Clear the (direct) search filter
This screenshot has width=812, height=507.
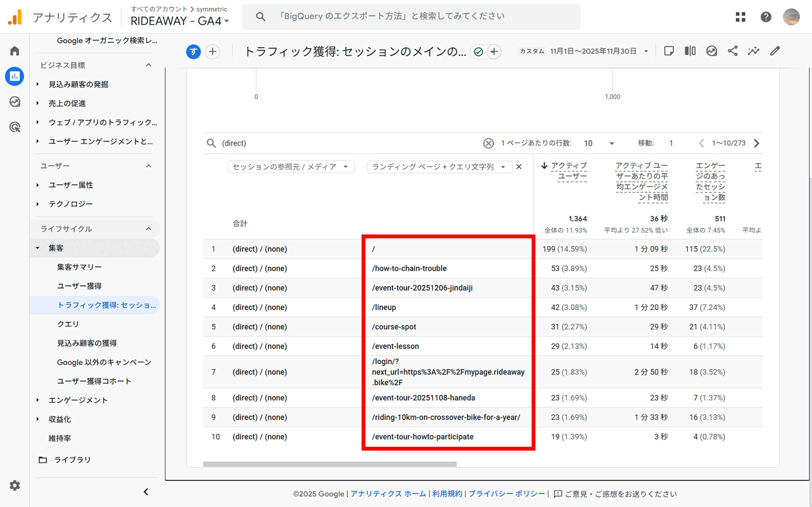(x=488, y=144)
